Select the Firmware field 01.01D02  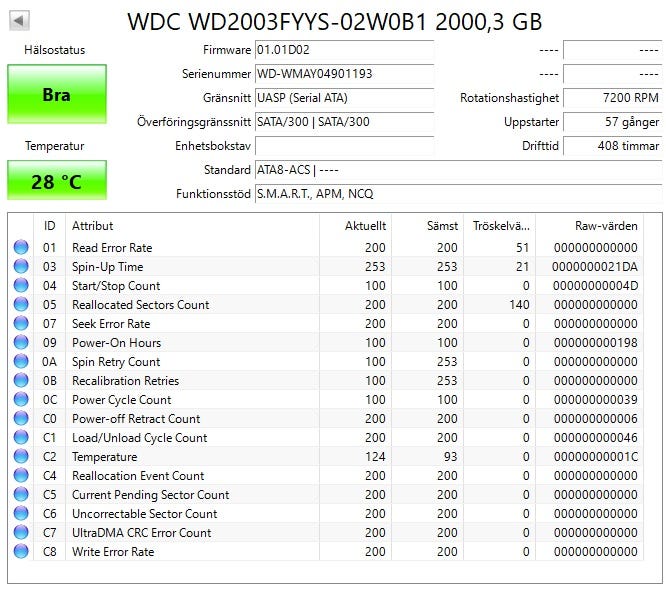[x=344, y=50]
